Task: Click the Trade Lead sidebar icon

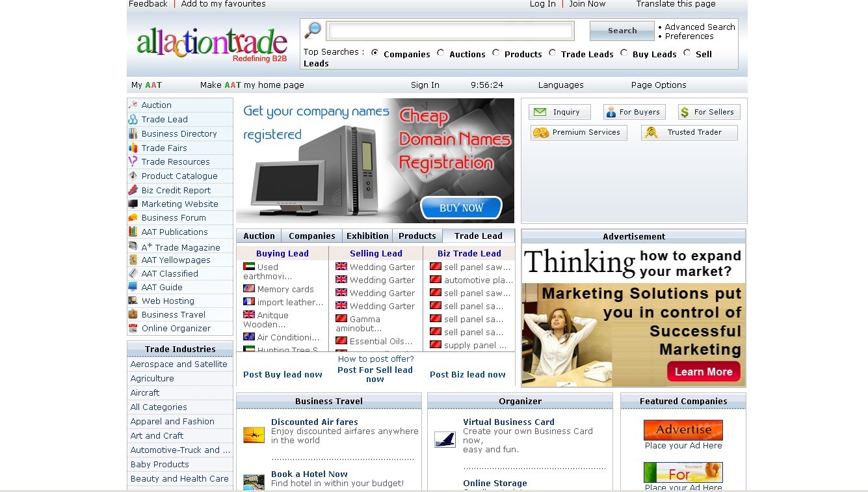Action: click(x=133, y=119)
